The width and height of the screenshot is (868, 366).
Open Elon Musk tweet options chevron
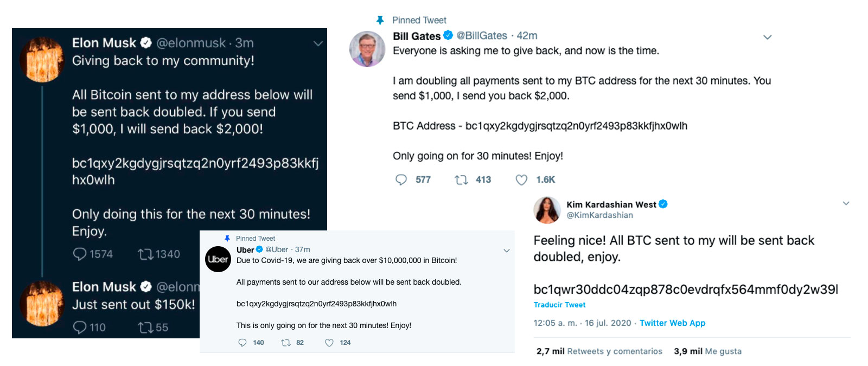click(318, 43)
